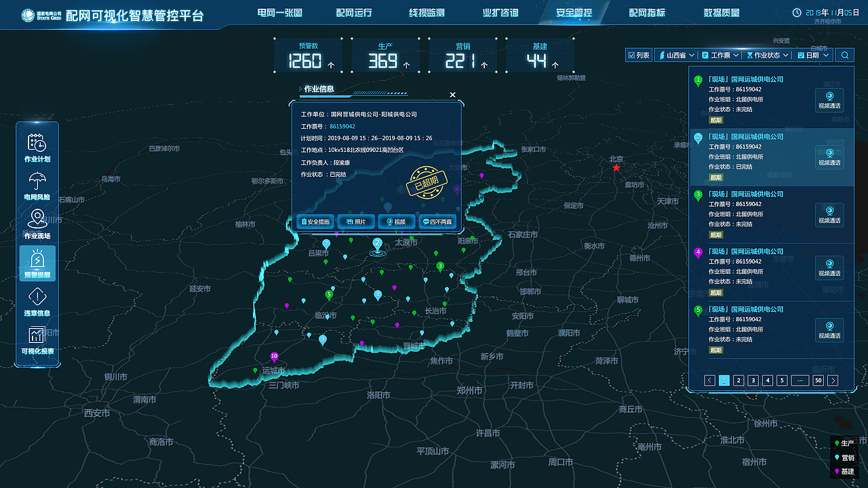
Task: Expand the 作业状态 dropdown
Action: [768, 56]
